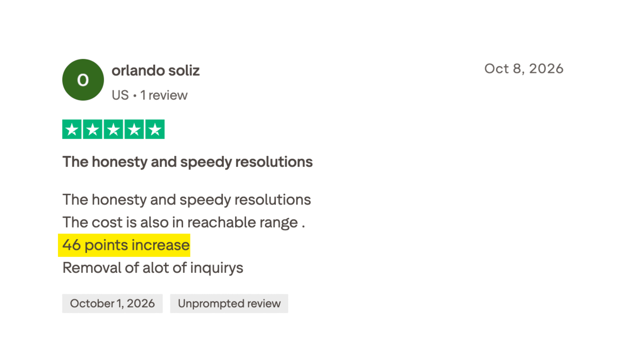Click the second green star
This screenshot has height=362, width=644.
93,129
